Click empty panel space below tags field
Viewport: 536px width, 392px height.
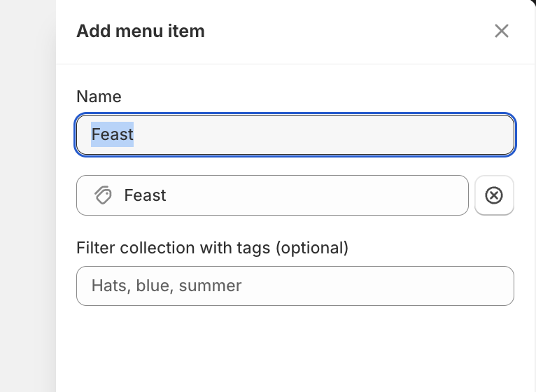pos(294,350)
